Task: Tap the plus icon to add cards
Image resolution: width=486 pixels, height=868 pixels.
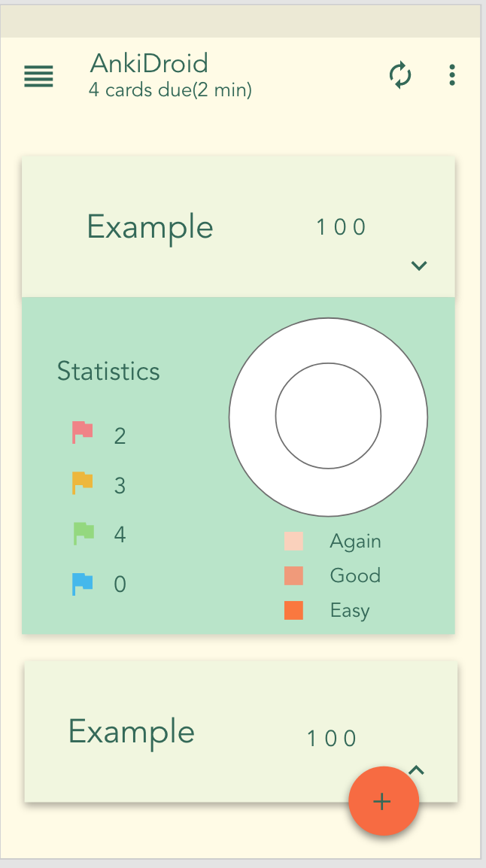Action: (x=383, y=801)
